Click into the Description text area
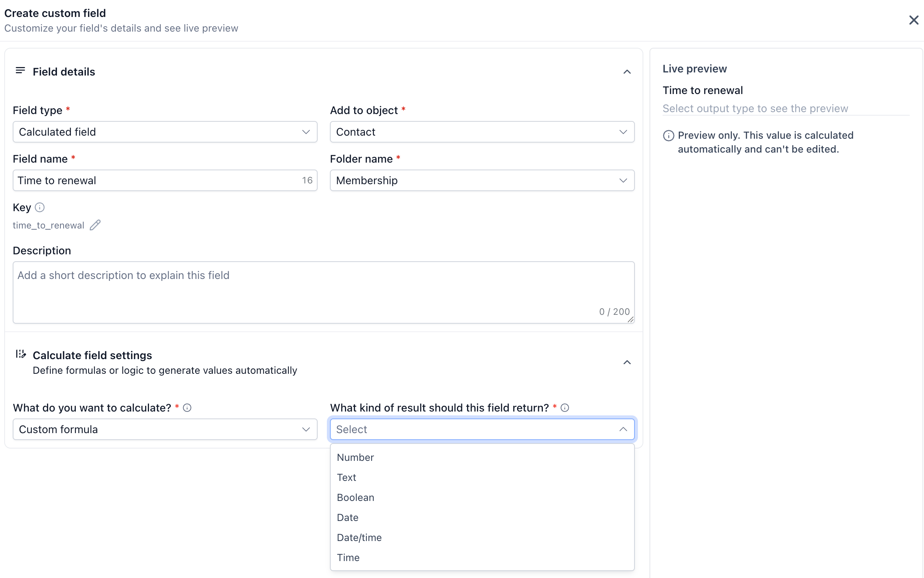This screenshot has height=578, width=924. click(x=323, y=292)
